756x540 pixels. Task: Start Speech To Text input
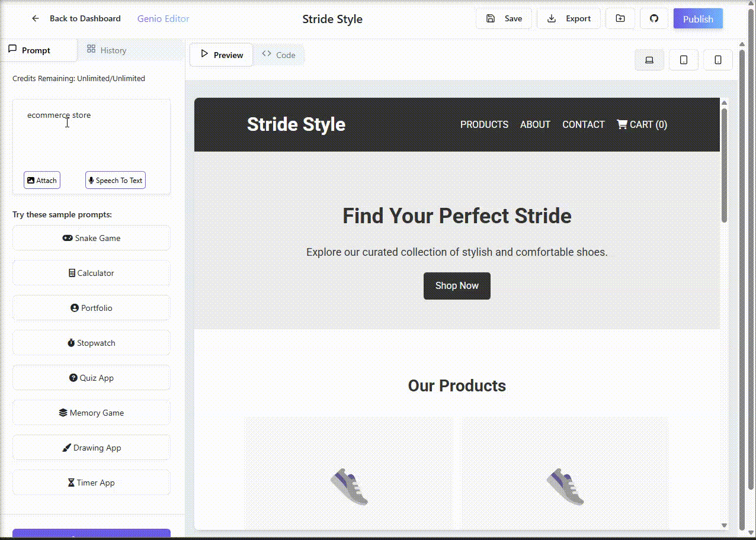(116, 181)
